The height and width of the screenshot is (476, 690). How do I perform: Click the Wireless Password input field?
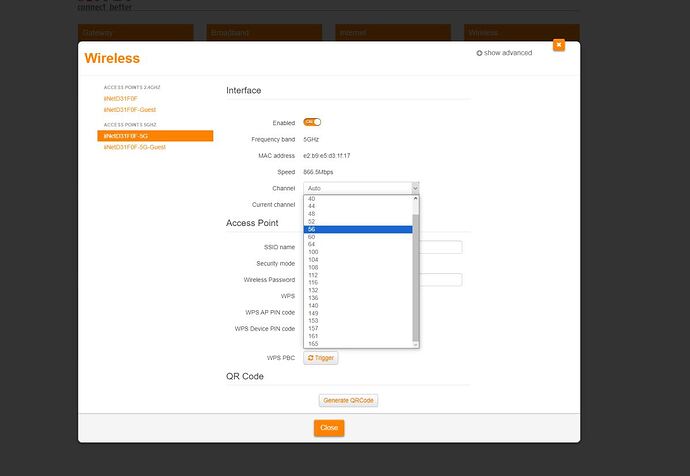(440, 280)
